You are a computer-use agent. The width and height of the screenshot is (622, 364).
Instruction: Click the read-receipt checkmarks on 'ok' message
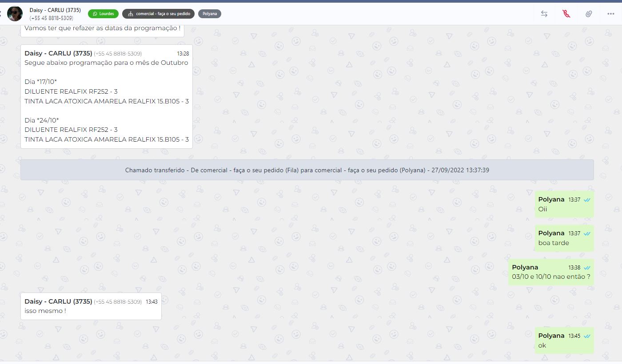(587, 336)
